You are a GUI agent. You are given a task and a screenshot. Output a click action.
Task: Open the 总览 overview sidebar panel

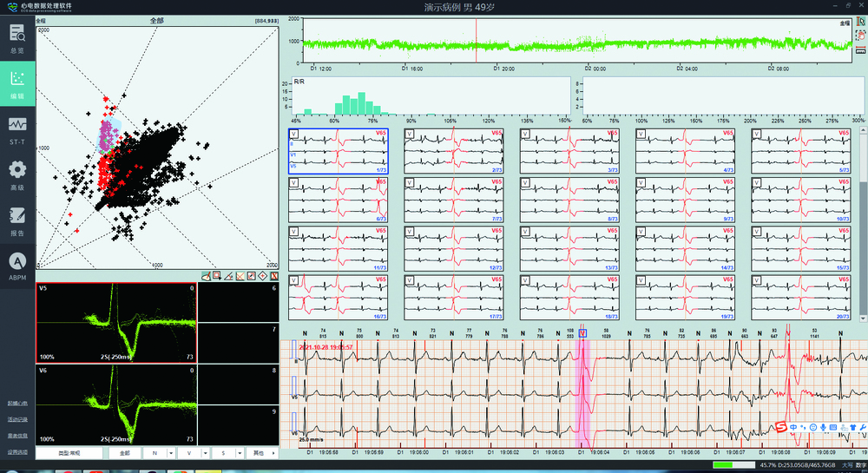pyautogui.click(x=17, y=40)
